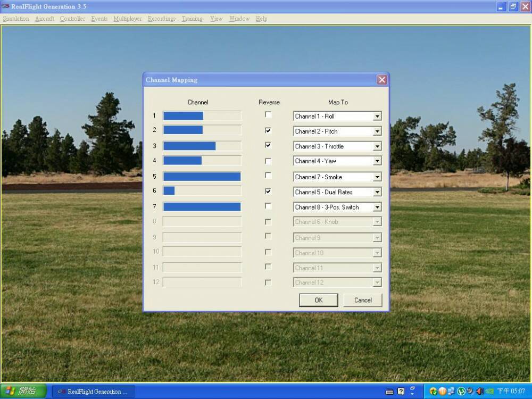
Task: Open the Controller menu
Action: (72, 19)
